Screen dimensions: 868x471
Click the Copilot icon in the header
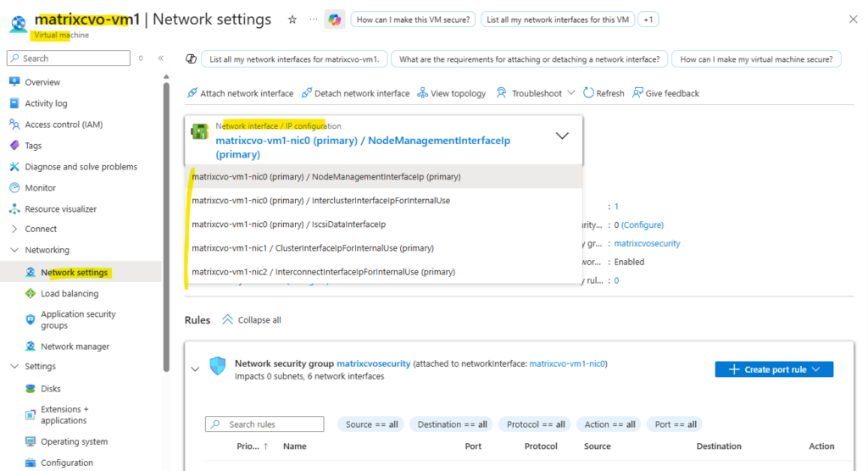335,19
